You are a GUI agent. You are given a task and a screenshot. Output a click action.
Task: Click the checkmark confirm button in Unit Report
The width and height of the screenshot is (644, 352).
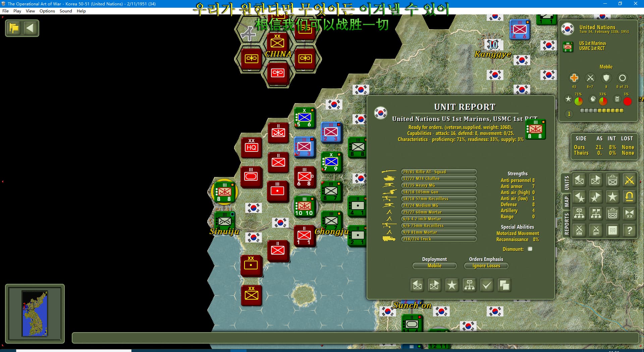[487, 285]
